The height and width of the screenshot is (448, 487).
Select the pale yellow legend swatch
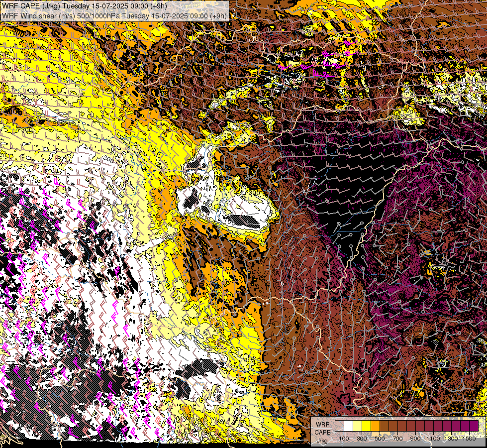coord(358,426)
